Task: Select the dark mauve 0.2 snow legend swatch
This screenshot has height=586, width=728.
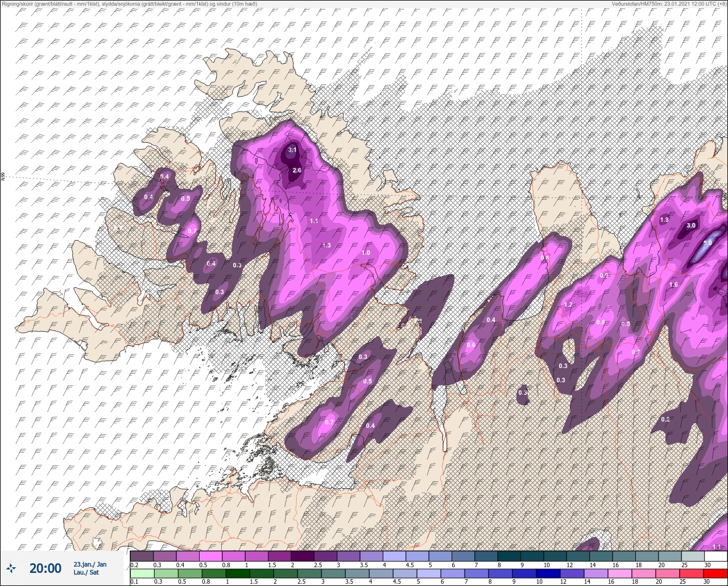Action: click(142, 556)
